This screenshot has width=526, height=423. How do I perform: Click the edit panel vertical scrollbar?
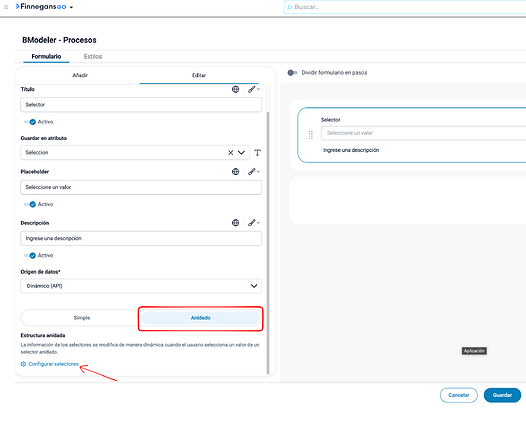tap(268, 242)
